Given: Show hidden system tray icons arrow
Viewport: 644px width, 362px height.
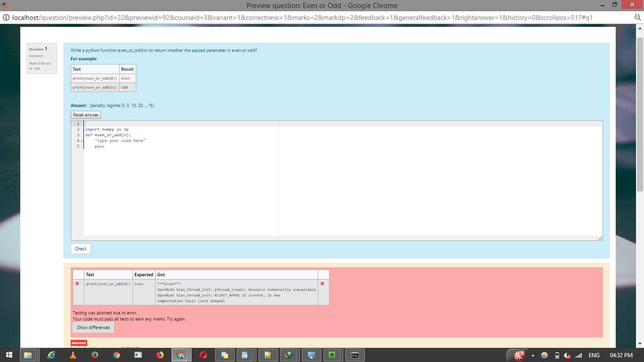Looking at the screenshot, I should (x=533, y=355).
